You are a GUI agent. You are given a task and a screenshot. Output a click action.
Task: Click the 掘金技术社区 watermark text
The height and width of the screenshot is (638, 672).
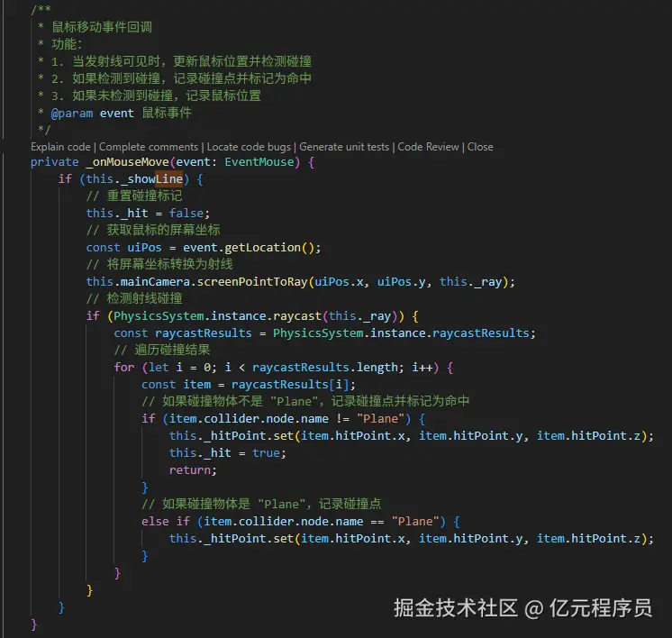pos(456,608)
